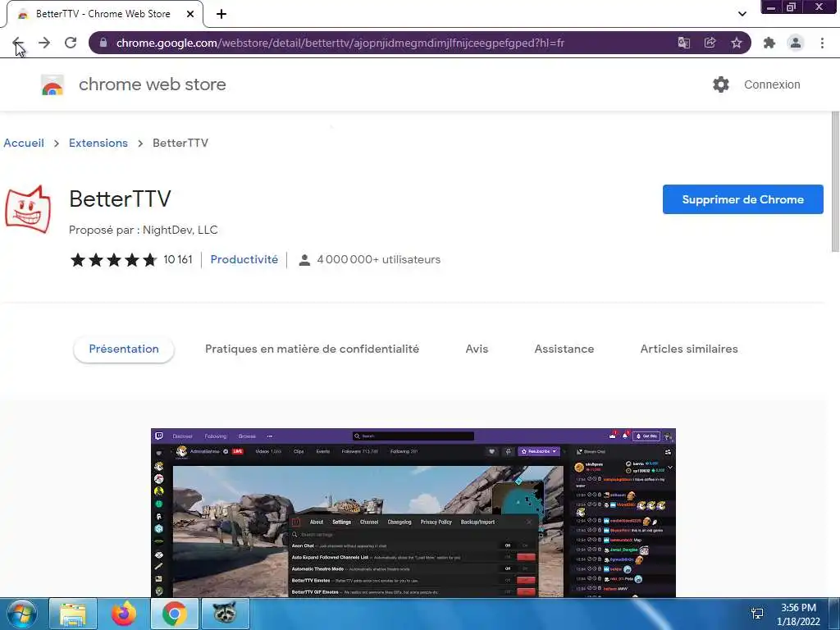Viewport: 840px width, 630px height.
Task: Open the raccoon app in taskbar
Action: tap(225, 614)
